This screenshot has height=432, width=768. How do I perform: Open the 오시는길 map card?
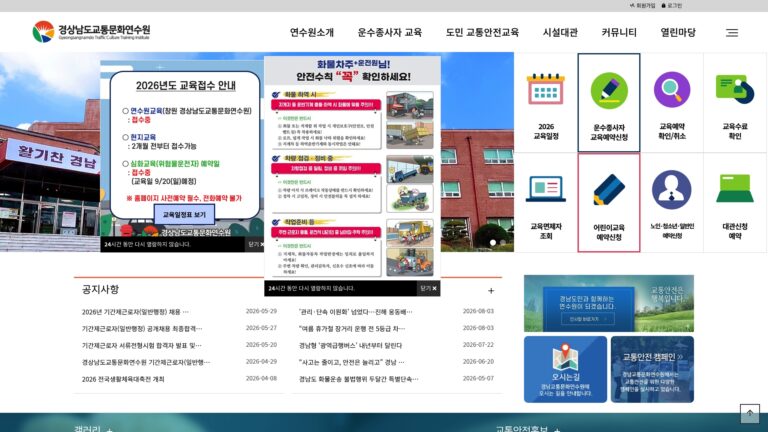pos(565,369)
